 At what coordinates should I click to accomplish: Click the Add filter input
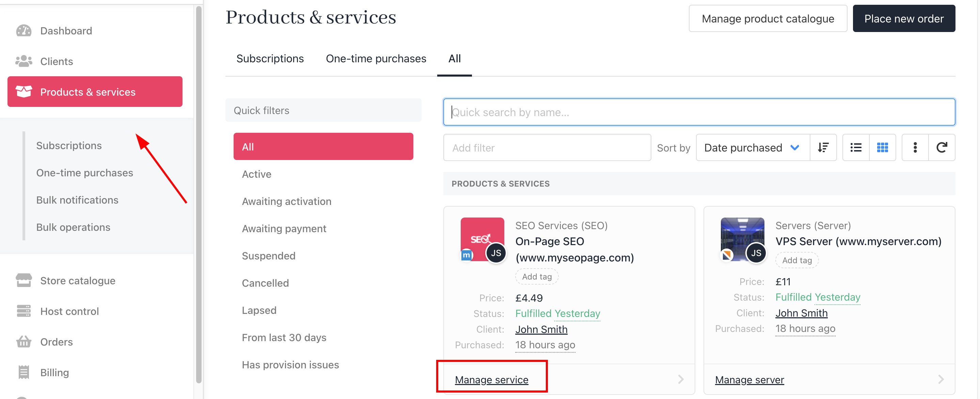pos(547,147)
